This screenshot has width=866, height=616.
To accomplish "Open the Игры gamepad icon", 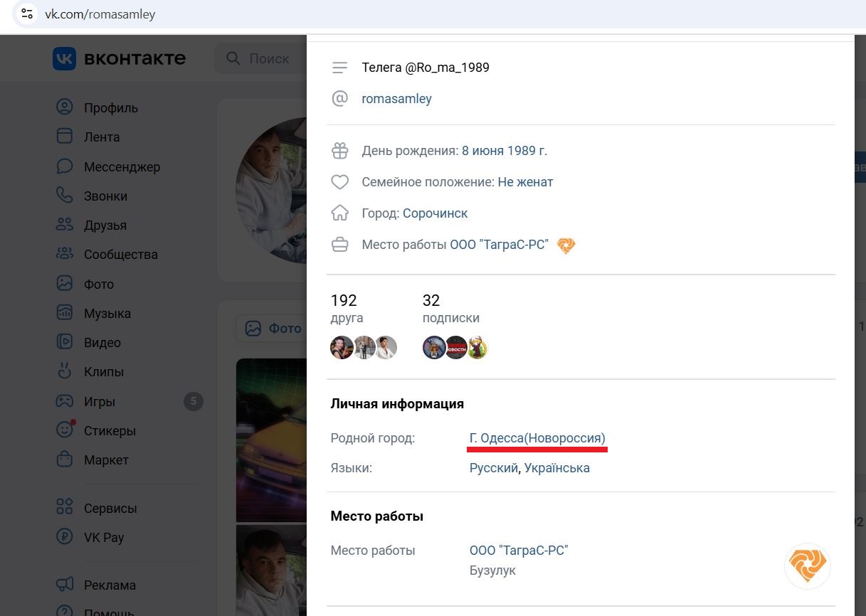I will pos(65,401).
